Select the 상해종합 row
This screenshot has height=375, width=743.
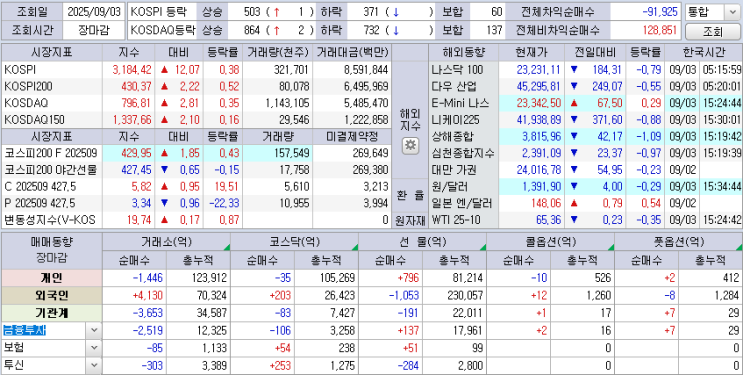tap(585, 137)
